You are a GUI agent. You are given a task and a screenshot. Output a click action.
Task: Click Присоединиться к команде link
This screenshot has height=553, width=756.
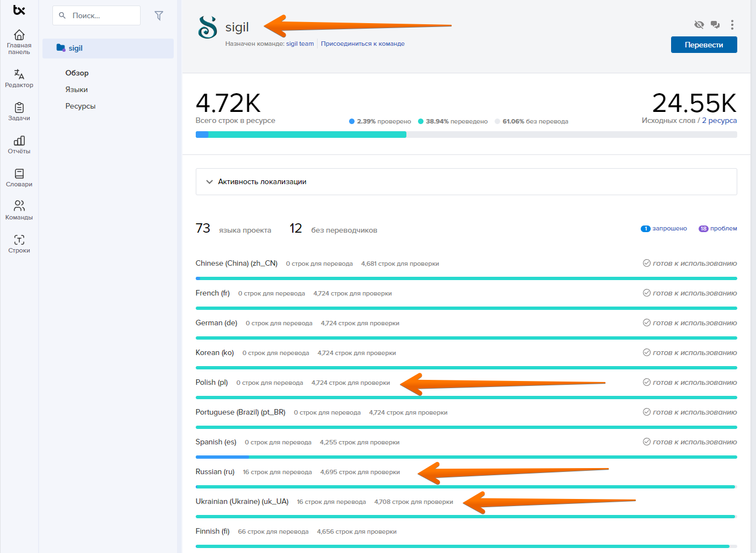point(363,44)
